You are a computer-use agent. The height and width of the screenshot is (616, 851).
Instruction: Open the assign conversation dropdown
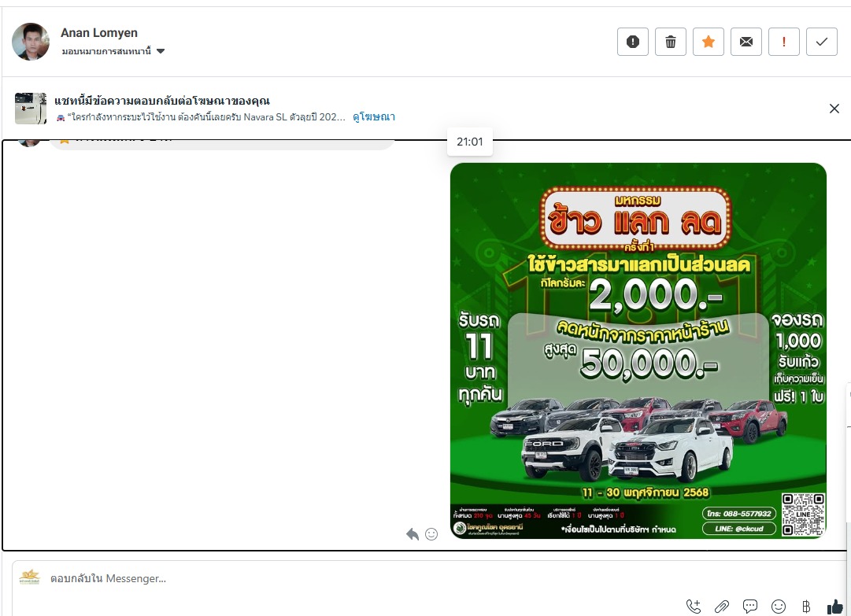113,51
